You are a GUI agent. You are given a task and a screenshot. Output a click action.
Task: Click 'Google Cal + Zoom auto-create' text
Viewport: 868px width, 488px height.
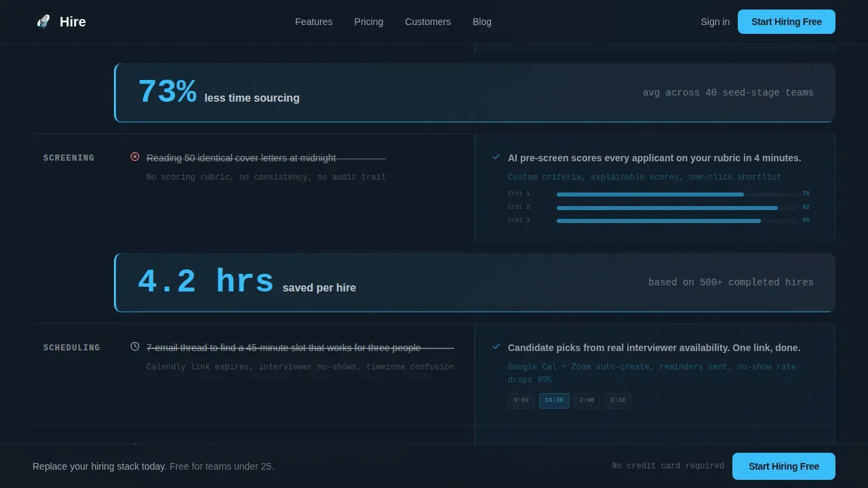[x=652, y=373]
